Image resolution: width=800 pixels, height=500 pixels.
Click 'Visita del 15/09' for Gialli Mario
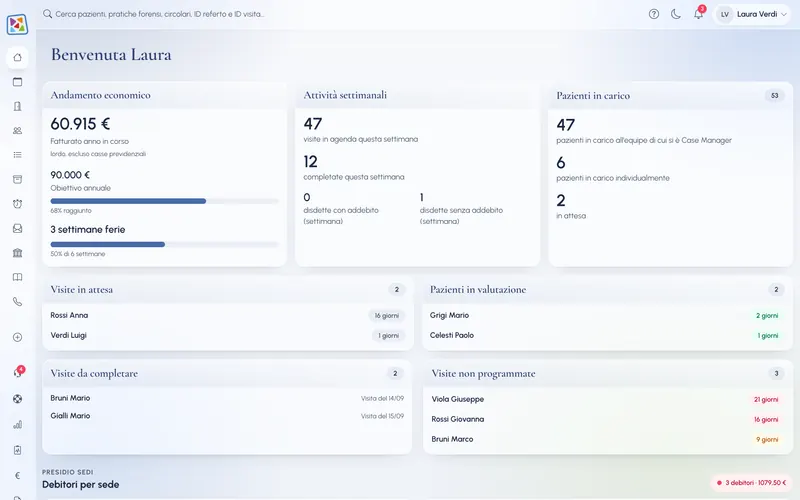tap(382, 416)
